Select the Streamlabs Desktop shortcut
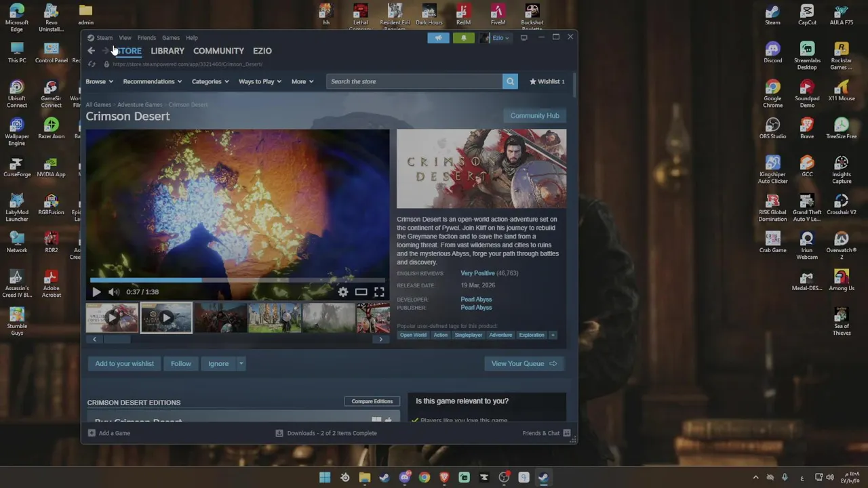Viewport: 868px width, 488px height. 807,56
